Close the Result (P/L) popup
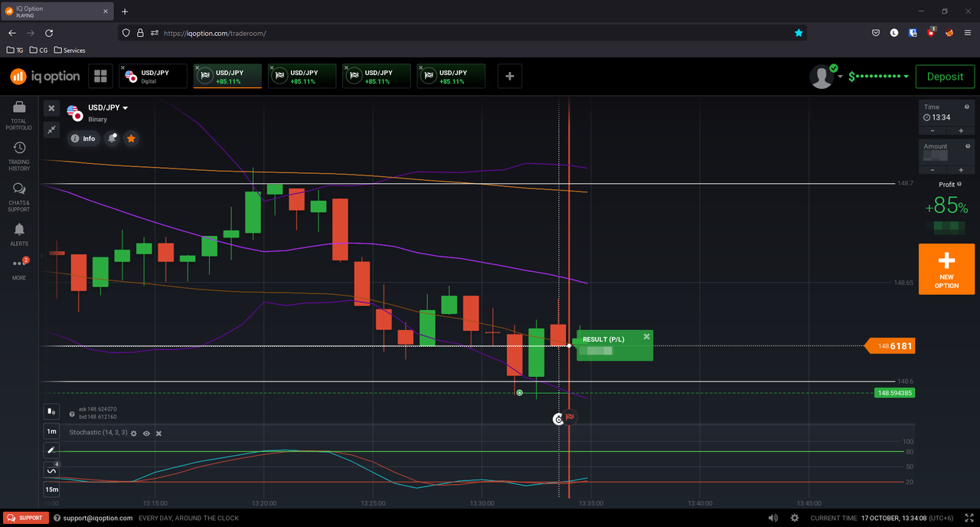Image resolution: width=980 pixels, height=527 pixels. [646, 336]
